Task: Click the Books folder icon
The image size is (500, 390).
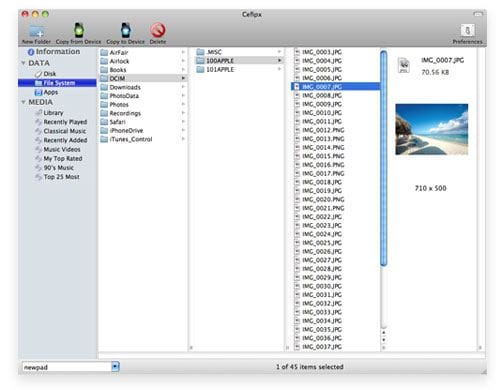Action: coord(104,70)
